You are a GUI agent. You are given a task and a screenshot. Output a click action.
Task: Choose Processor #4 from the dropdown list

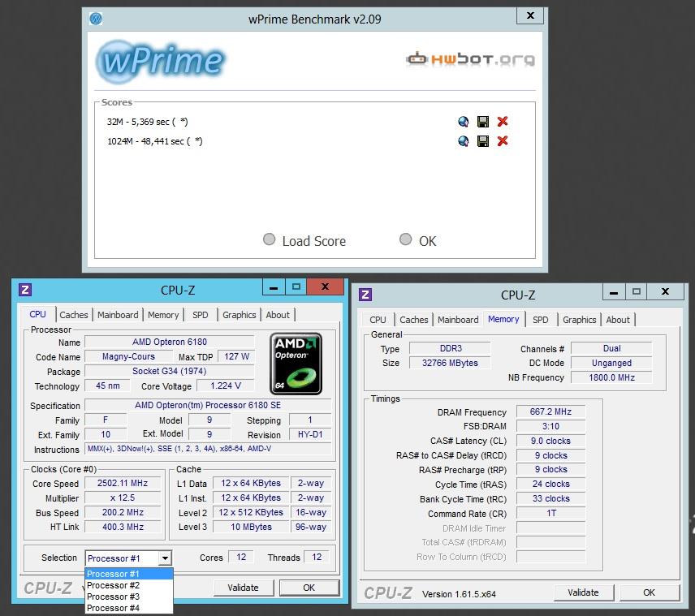pyautogui.click(x=128, y=608)
